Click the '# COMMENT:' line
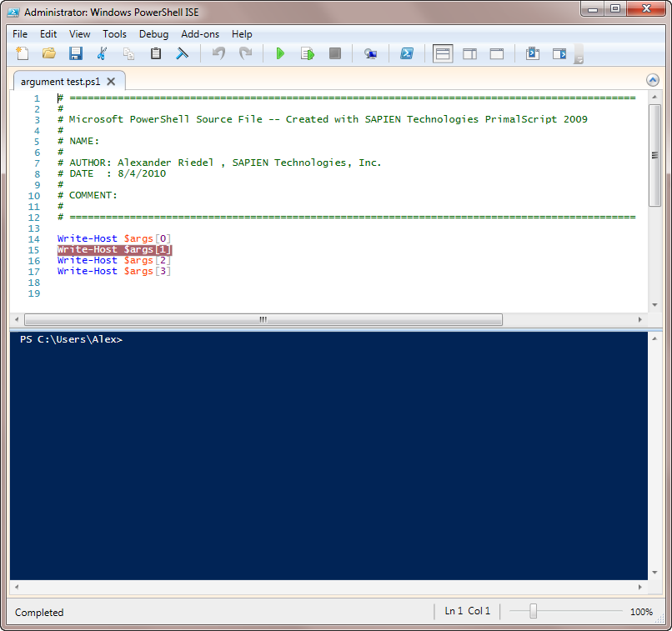The height and width of the screenshot is (631, 672). click(87, 195)
